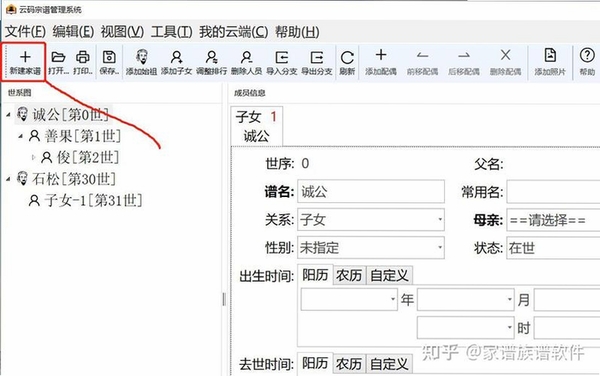
Task: Click the ancestor portrait icon beside 石松
Action: [23, 178]
